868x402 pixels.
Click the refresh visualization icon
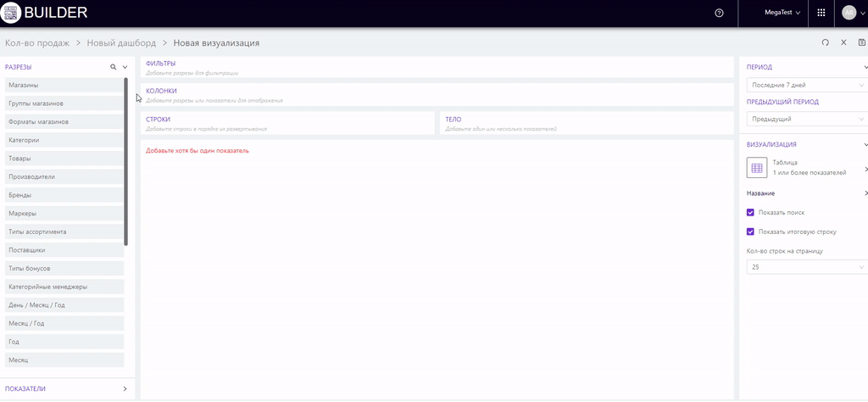[x=826, y=42]
